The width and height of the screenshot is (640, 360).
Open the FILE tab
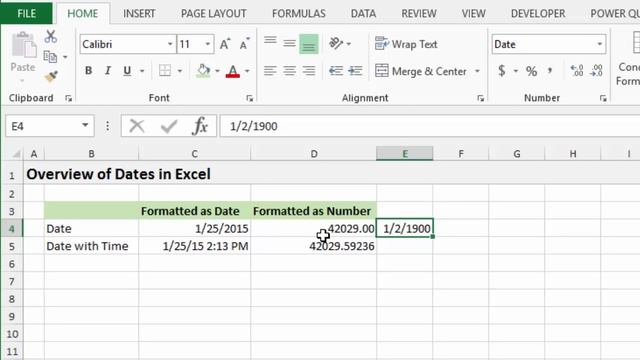pos(27,13)
